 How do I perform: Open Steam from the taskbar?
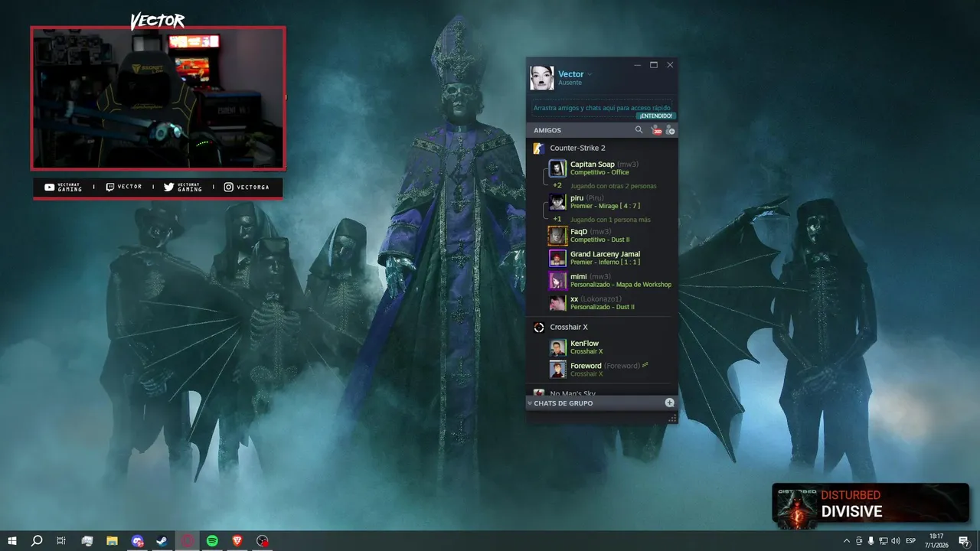162,540
